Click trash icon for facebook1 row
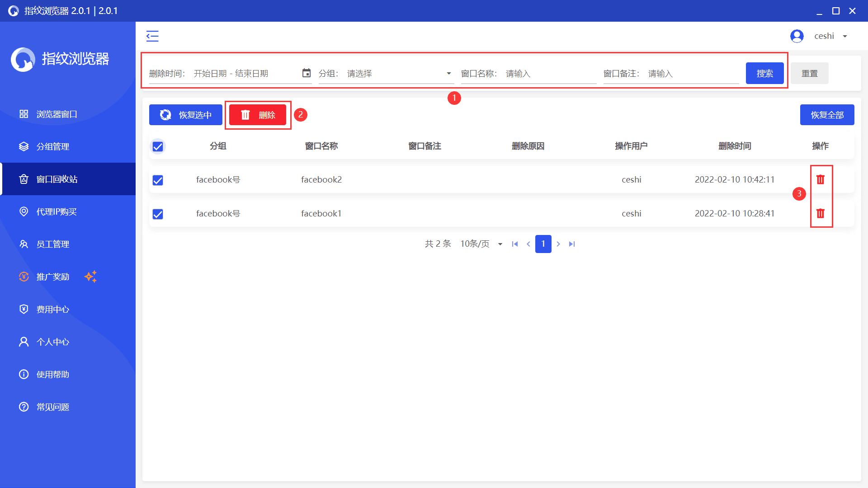The width and height of the screenshot is (868, 488). click(x=820, y=213)
